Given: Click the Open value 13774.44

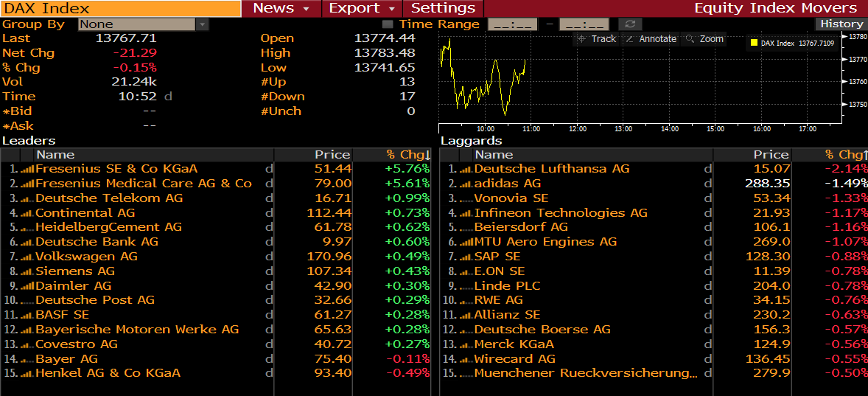Looking at the screenshot, I should pos(385,38).
